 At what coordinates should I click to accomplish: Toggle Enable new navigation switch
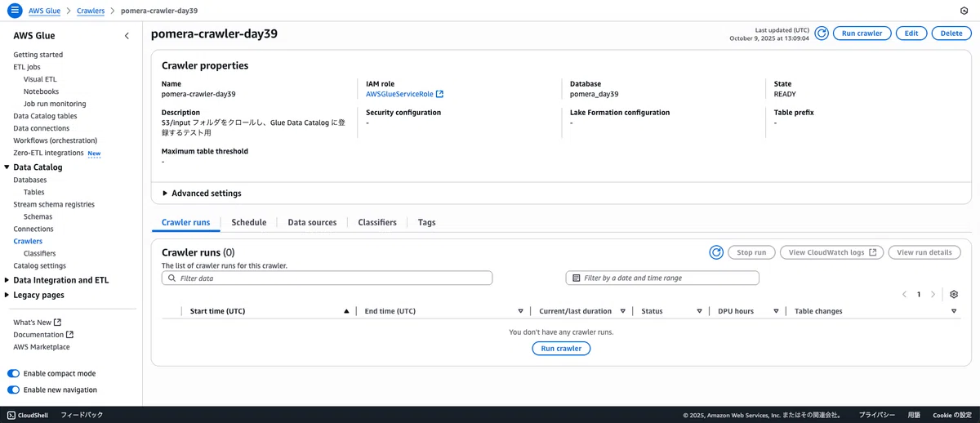(x=13, y=390)
